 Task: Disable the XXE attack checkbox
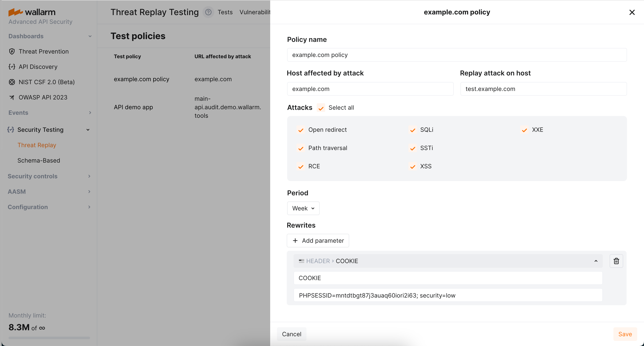pyautogui.click(x=524, y=130)
